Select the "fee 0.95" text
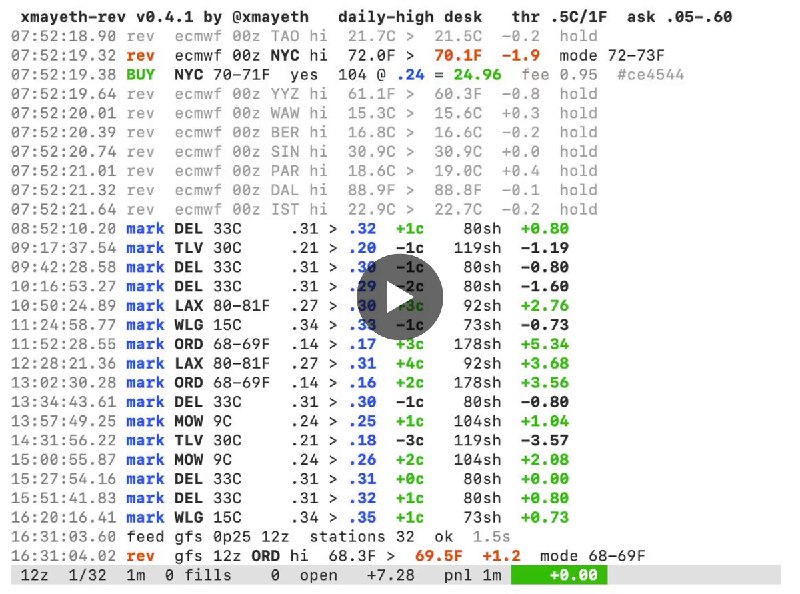The height and width of the screenshot is (594, 800). 559,75
